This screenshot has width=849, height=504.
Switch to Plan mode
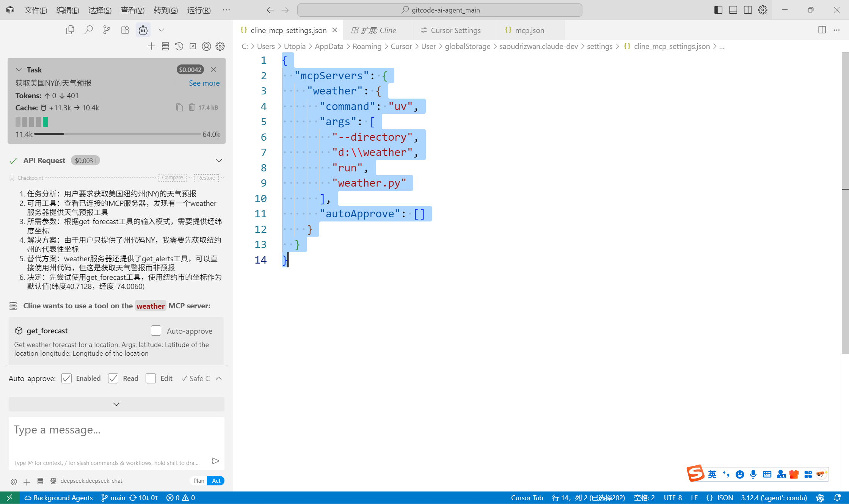click(x=199, y=480)
